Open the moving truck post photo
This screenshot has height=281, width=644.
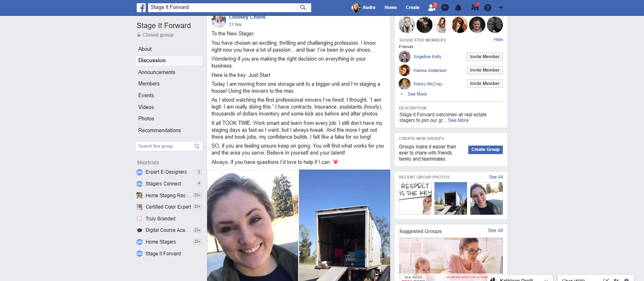click(x=345, y=225)
